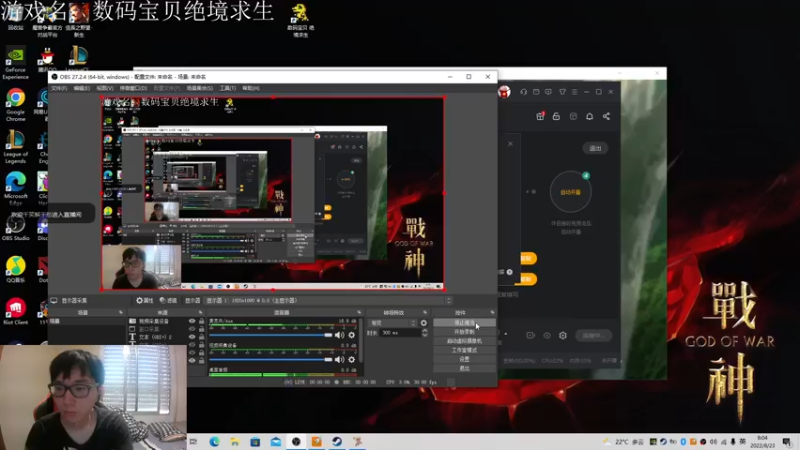Open the 停靠窗口(D) menu in OBS

tap(133, 88)
